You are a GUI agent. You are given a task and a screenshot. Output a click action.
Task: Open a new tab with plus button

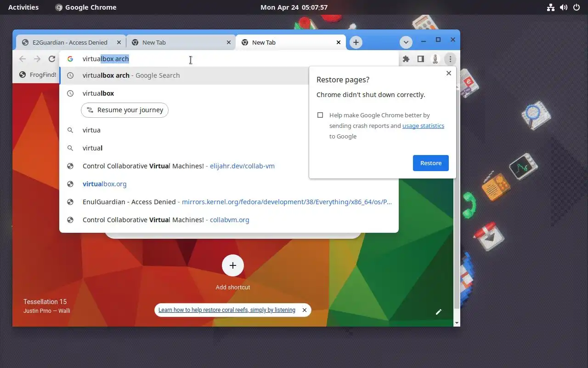click(x=356, y=42)
